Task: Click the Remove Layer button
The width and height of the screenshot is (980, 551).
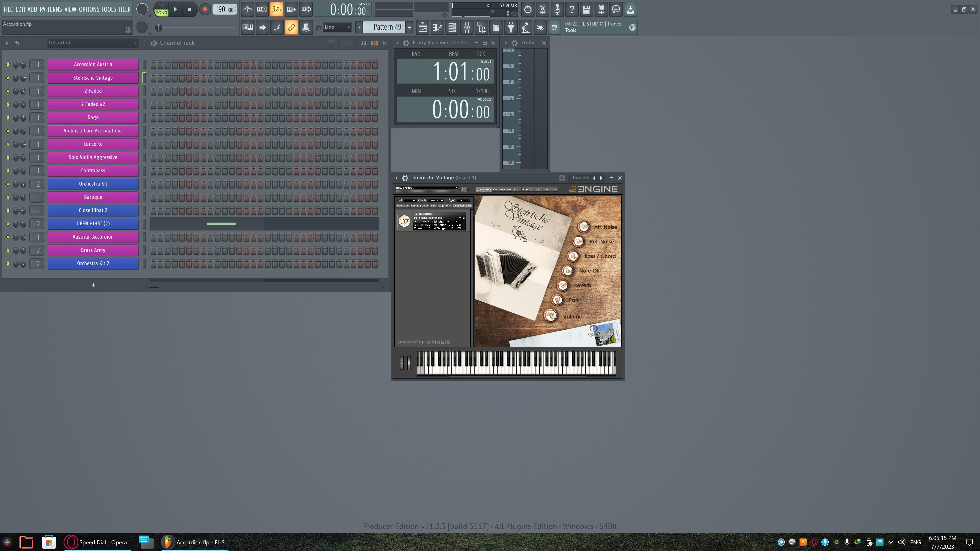Action: pos(420,206)
